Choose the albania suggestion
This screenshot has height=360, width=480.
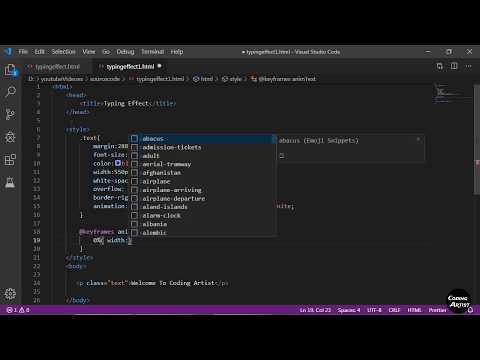pos(202,224)
